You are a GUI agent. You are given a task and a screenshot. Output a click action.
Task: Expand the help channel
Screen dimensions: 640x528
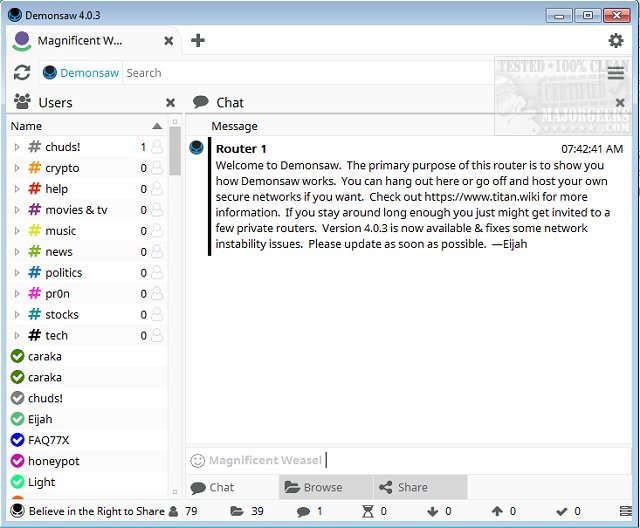[x=17, y=189]
